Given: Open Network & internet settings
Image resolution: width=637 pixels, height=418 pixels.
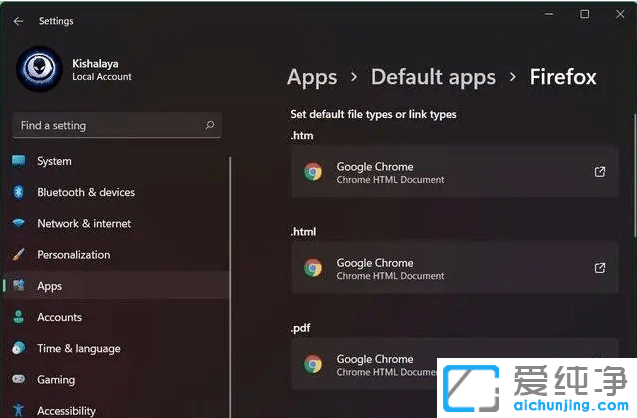Looking at the screenshot, I should [117, 223].
